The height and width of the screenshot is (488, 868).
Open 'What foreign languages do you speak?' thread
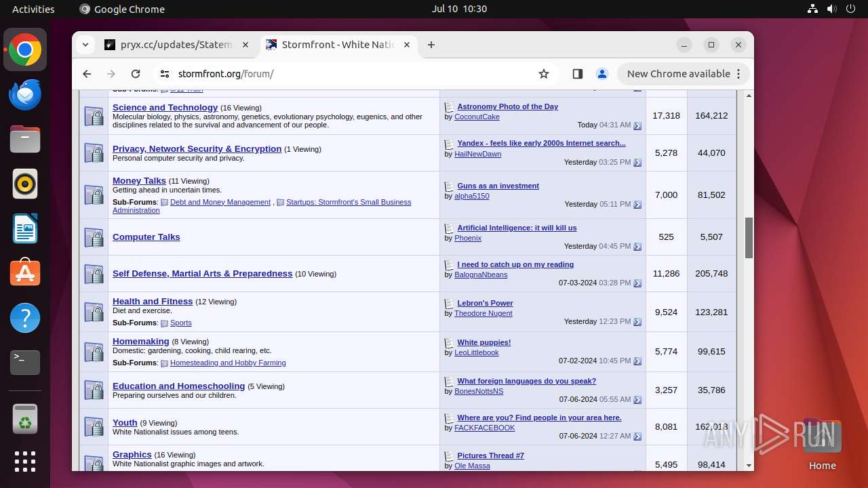point(527,381)
